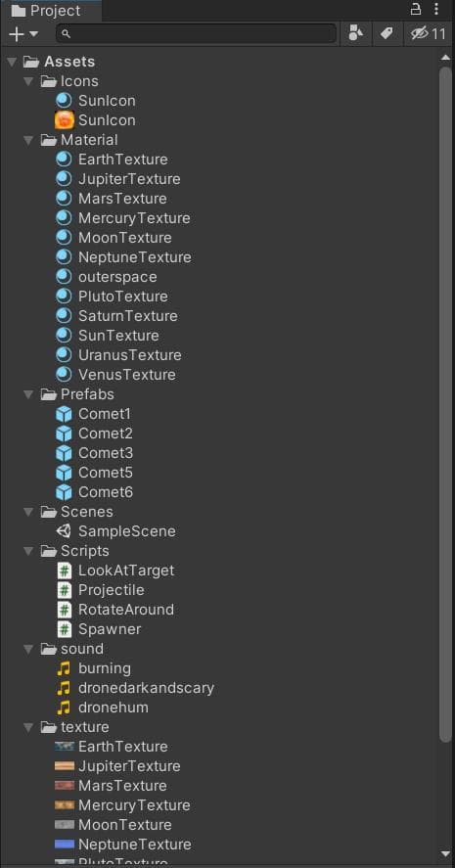Click the Search by Type icon
Image resolution: width=455 pixels, height=868 pixels.
tap(356, 34)
